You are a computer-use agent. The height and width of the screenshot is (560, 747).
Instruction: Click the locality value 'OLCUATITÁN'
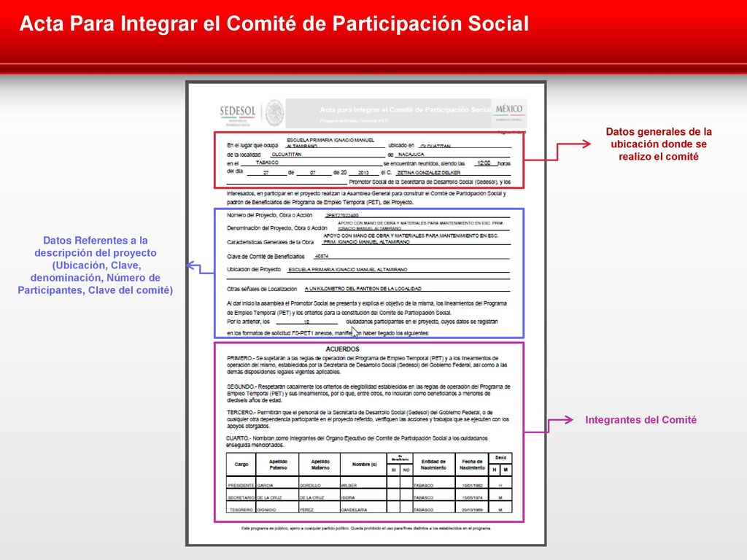click(x=286, y=155)
